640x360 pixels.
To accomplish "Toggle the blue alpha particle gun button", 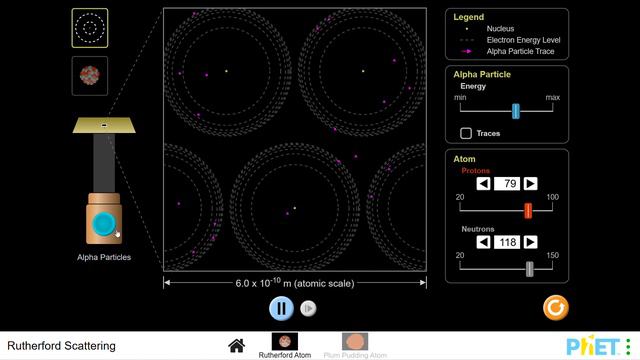I will 104,224.
